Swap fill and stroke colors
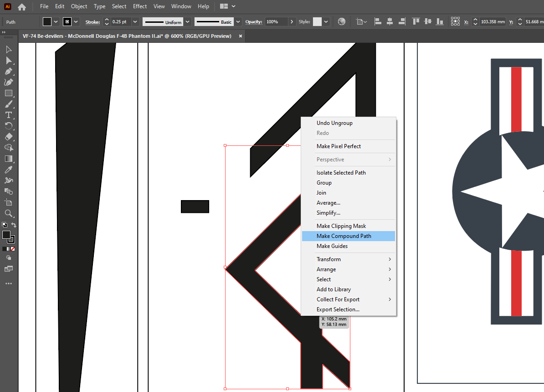 click(x=14, y=225)
